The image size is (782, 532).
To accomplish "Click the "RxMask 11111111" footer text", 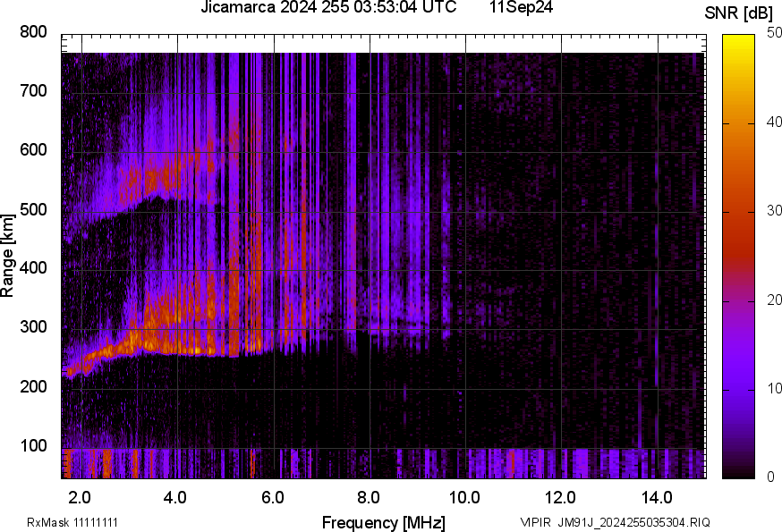I will tap(72, 522).
